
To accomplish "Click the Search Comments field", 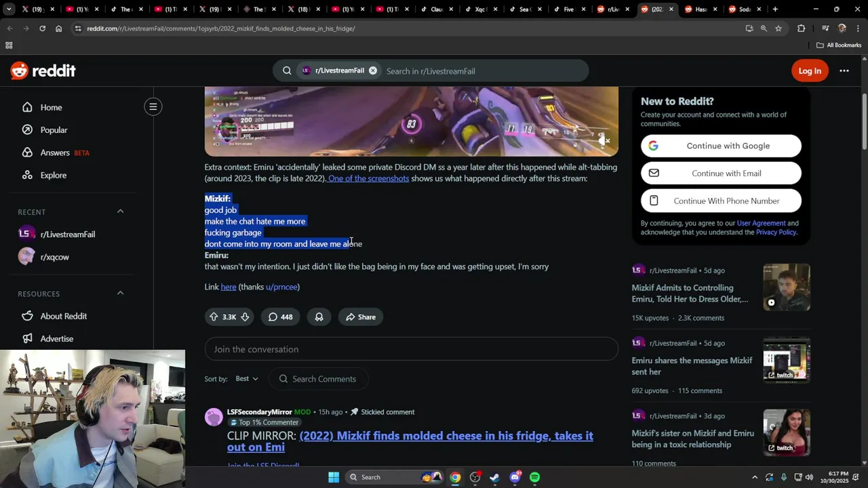I will 319,379.
